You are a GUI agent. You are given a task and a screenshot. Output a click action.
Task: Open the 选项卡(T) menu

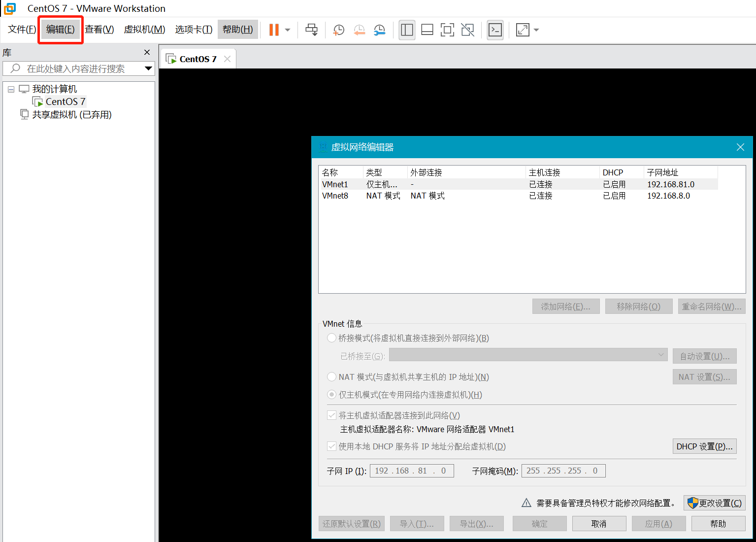coord(194,30)
